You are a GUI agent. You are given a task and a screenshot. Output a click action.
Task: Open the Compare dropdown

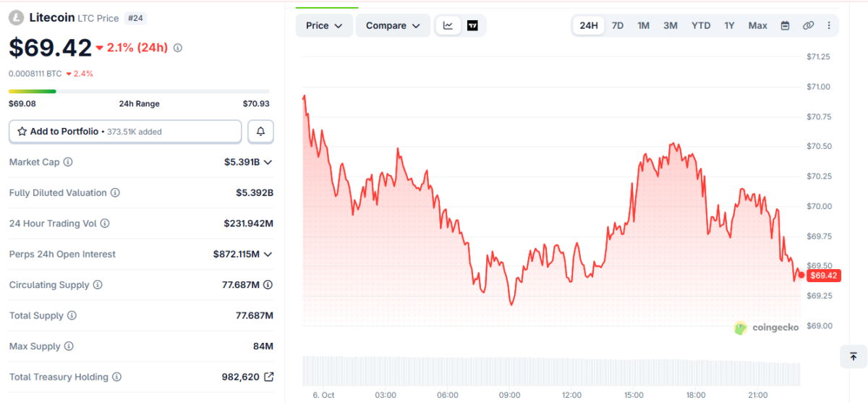393,25
